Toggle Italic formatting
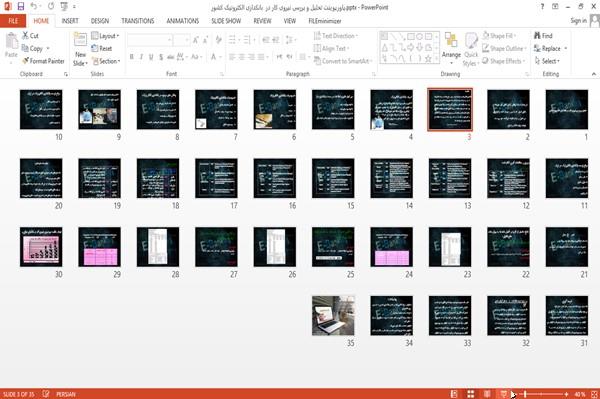The width and height of the screenshot is (600, 399). (x=141, y=57)
